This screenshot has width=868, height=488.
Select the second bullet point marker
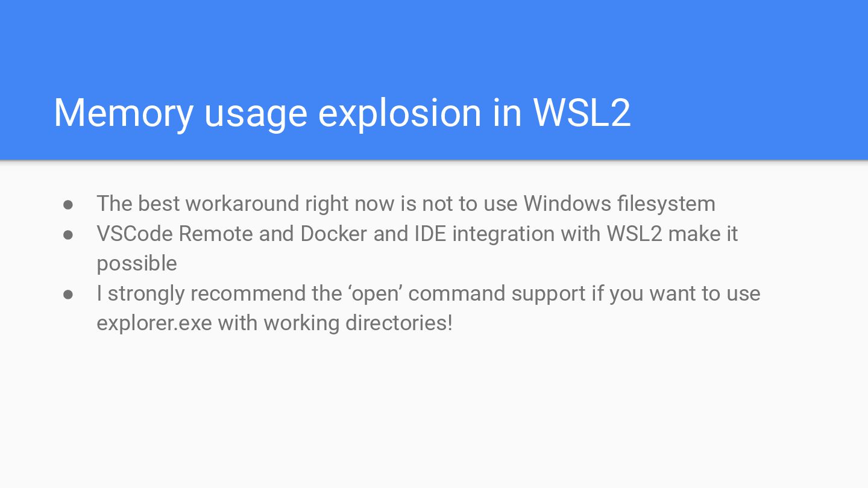click(68, 234)
